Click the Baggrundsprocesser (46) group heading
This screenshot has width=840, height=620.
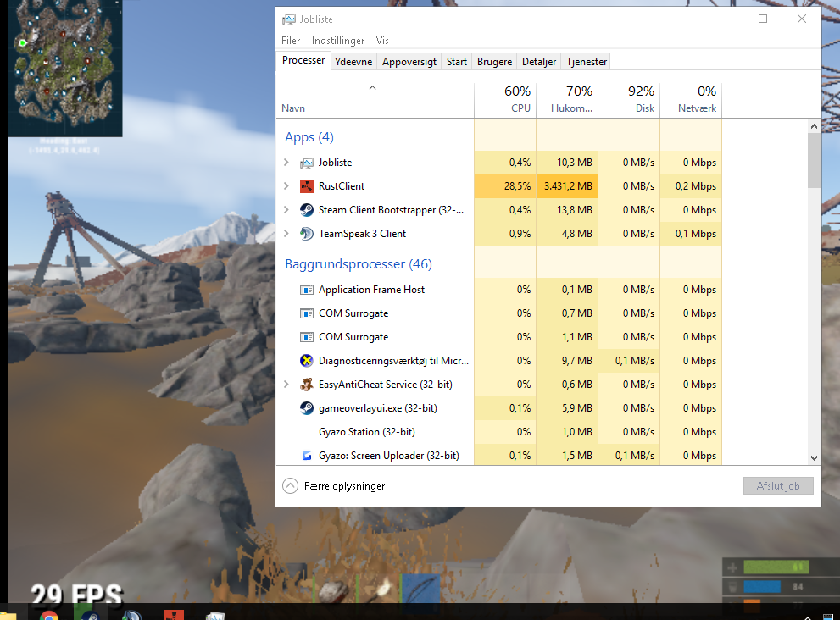point(359,264)
